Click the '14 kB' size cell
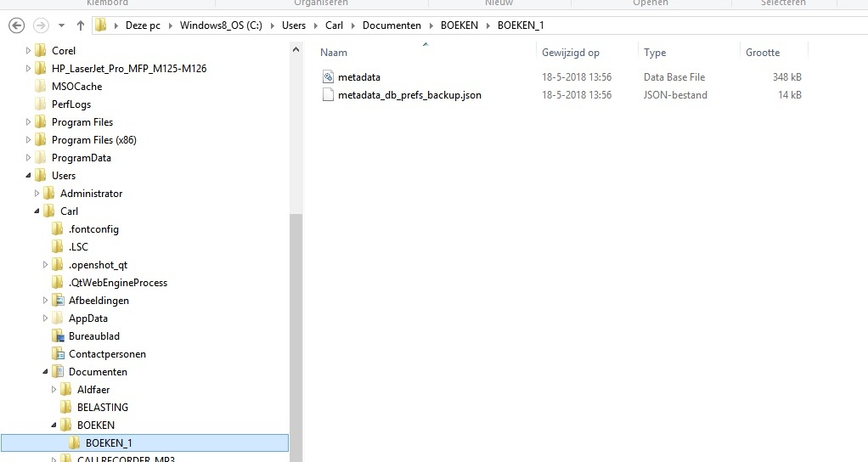Viewport: 868px width, 462px height. coord(790,95)
